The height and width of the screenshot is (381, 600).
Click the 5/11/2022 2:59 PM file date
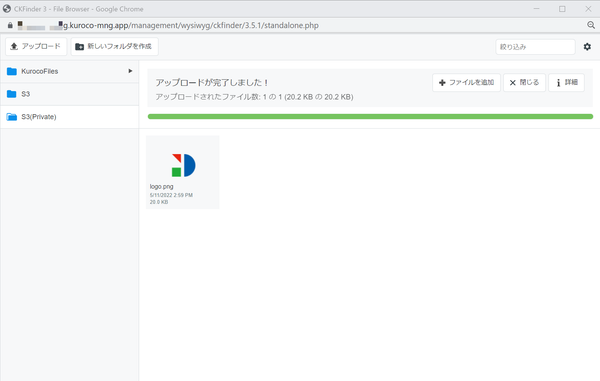pyautogui.click(x=171, y=195)
